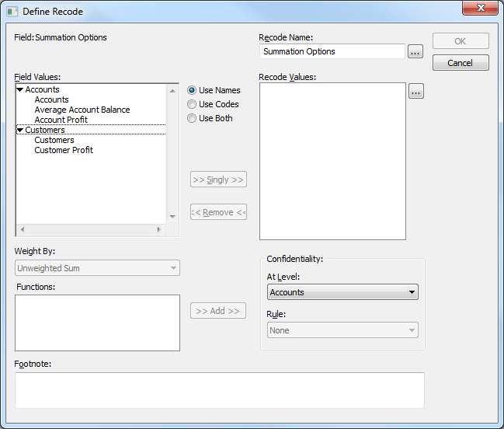Click the Define Recode title bar icon

pyautogui.click(x=12, y=12)
